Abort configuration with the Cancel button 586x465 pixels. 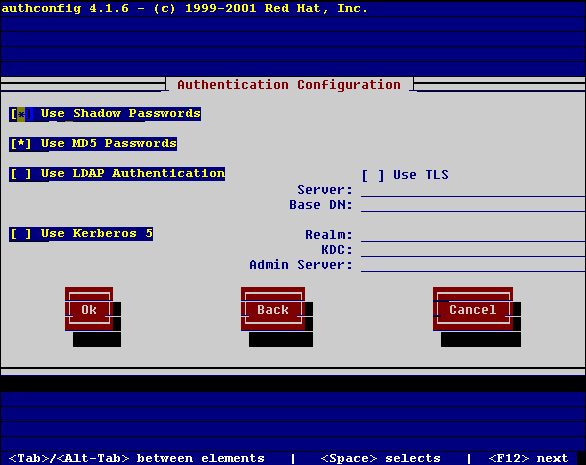point(473,309)
